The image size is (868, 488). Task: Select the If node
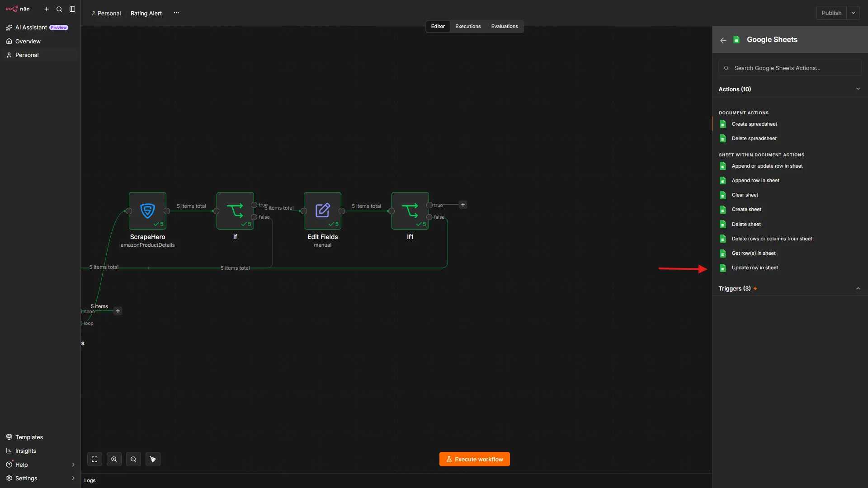click(235, 211)
